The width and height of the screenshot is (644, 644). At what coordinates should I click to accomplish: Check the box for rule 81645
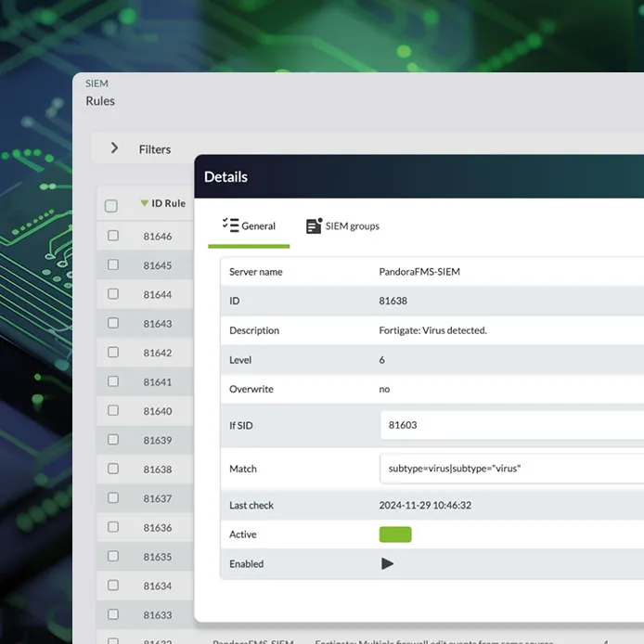pyautogui.click(x=113, y=264)
